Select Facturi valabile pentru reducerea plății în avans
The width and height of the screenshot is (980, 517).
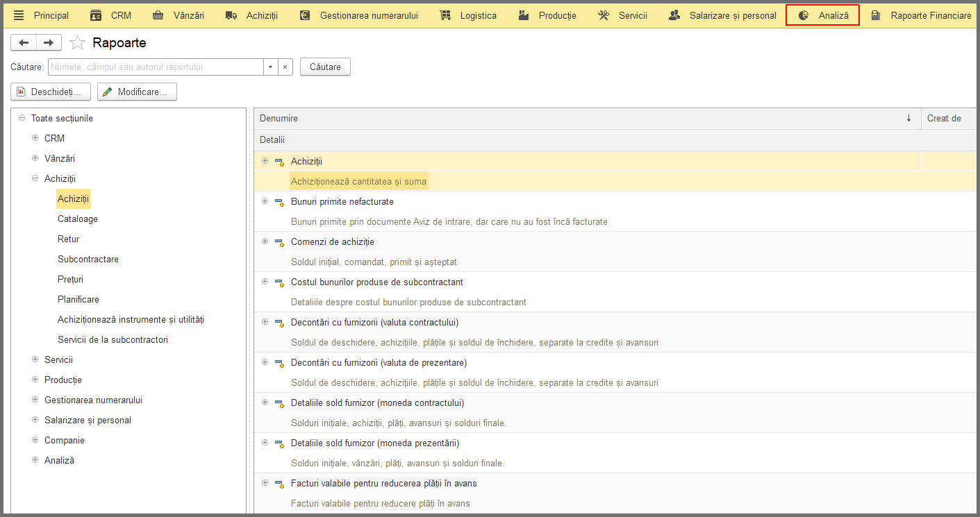coord(384,484)
